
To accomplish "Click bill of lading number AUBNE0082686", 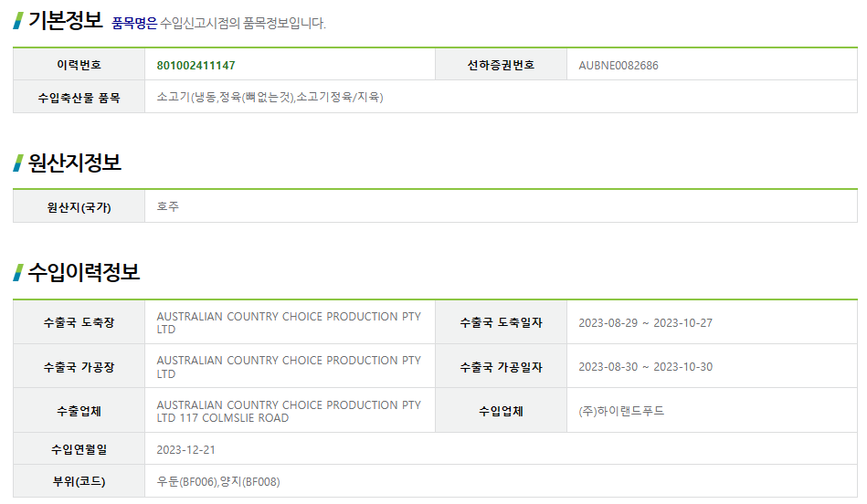I will point(619,66).
